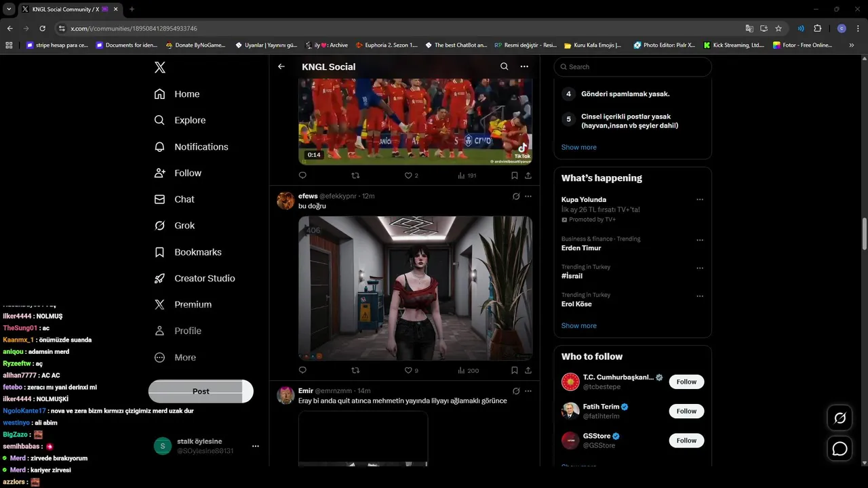
Task: Ask Grok about Emir's post
Action: point(516,391)
